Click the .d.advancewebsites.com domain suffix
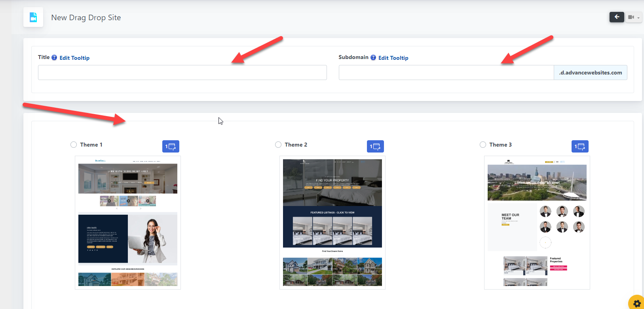Viewport: 644px width, 309px height. (x=590, y=72)
